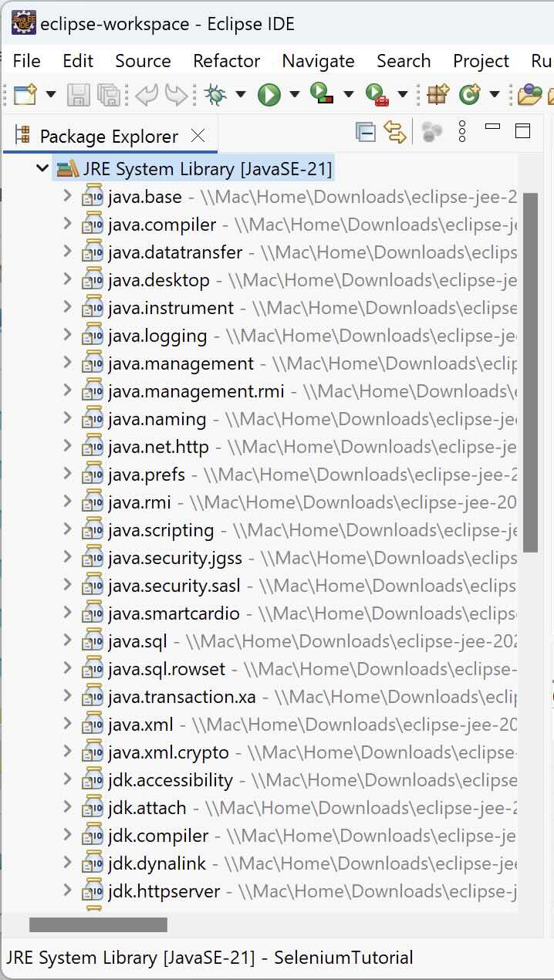Click the Open Type folder icon
The width and height of the screenshot is (554, 980).
tap(529, 95)
